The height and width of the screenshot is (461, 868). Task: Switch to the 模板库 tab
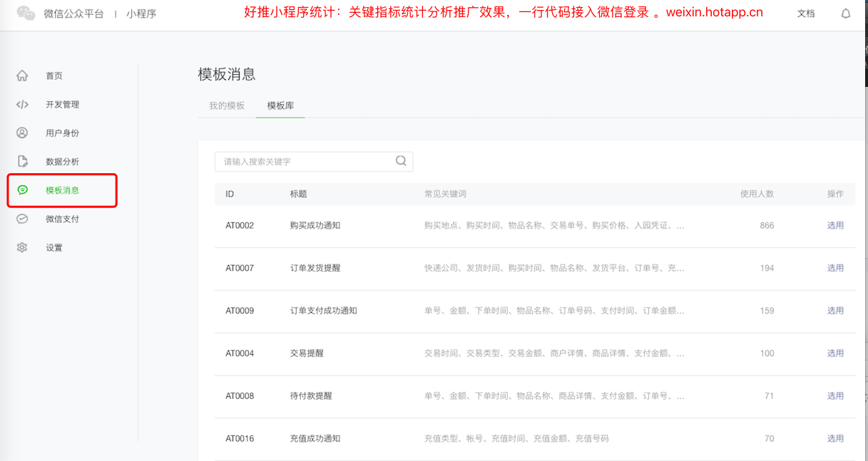[280, 105]
